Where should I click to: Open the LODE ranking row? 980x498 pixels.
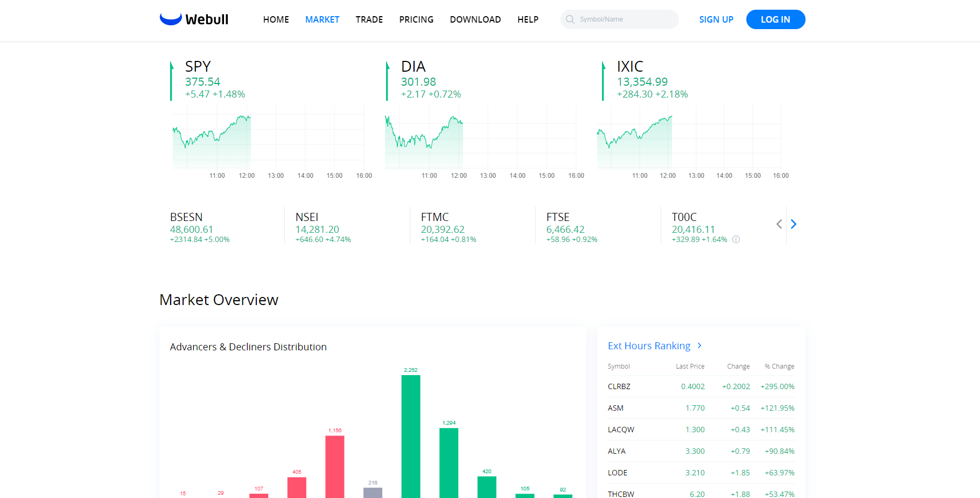click(x=701, y=473)
